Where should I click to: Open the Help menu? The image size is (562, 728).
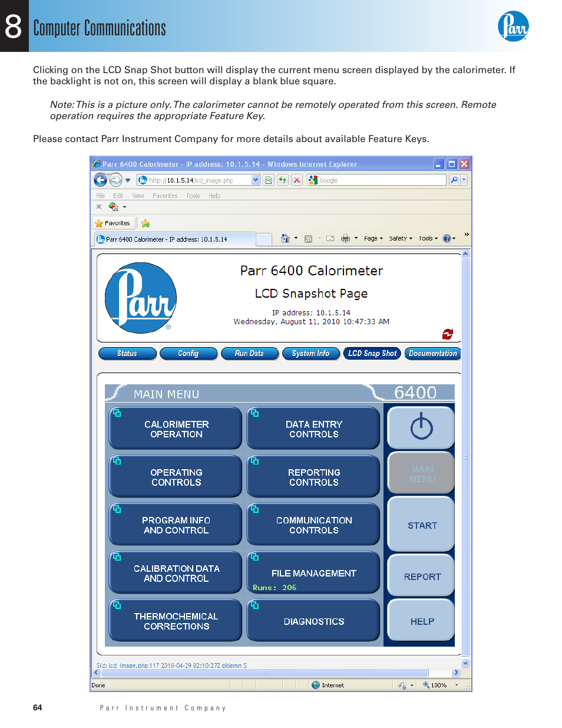click(x=214, y=196)
